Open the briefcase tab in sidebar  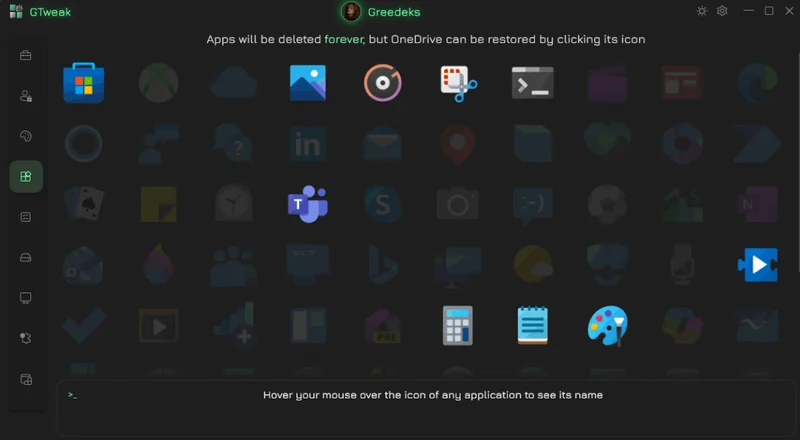(26, 55)
